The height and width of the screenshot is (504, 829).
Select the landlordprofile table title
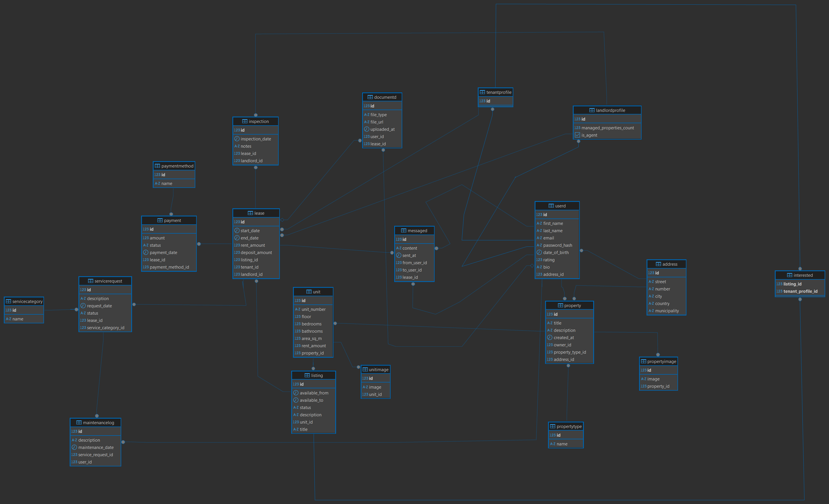point(610,110)
